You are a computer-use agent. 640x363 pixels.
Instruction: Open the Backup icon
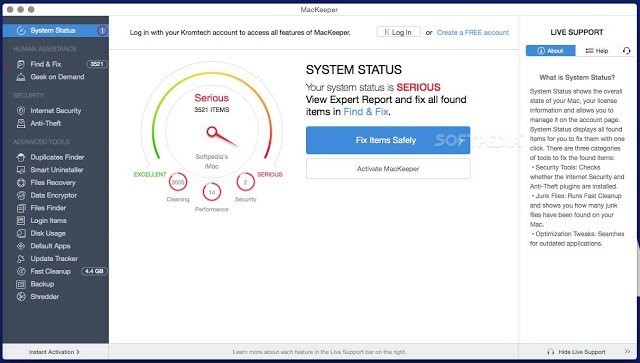click(x=21, y=284)
